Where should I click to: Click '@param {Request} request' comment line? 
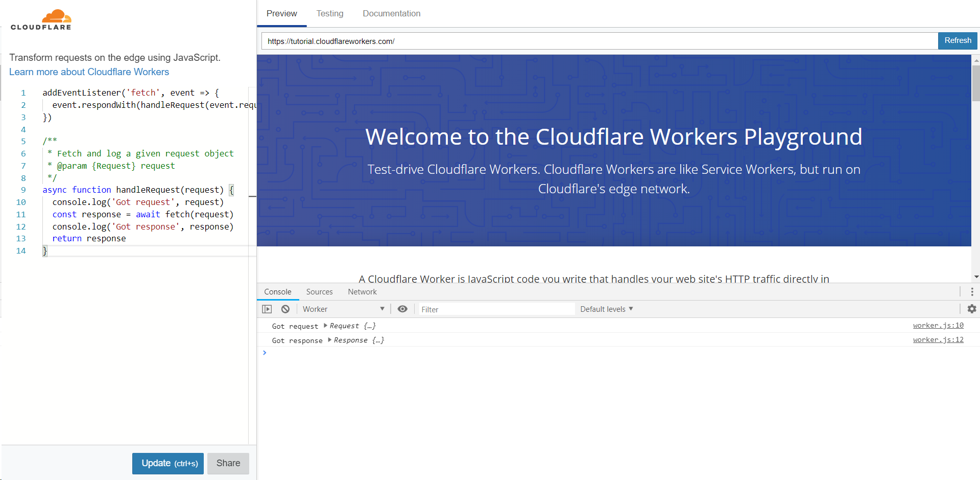(111, 166)
